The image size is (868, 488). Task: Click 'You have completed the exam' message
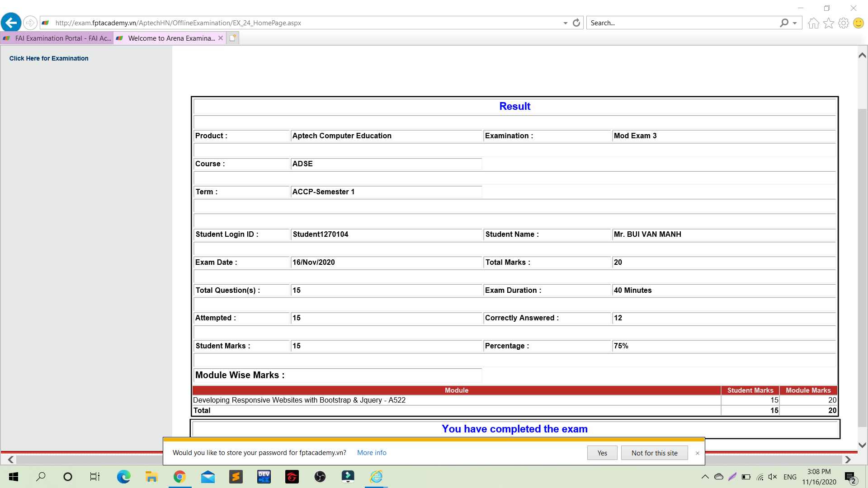pyautogui.click(x=514, y=429)
